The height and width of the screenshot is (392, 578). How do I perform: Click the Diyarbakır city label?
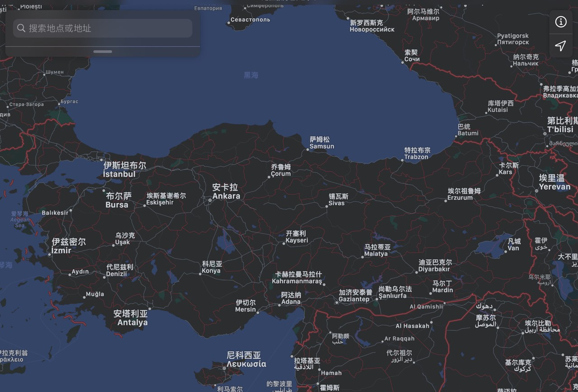click(x=434, y=266)
